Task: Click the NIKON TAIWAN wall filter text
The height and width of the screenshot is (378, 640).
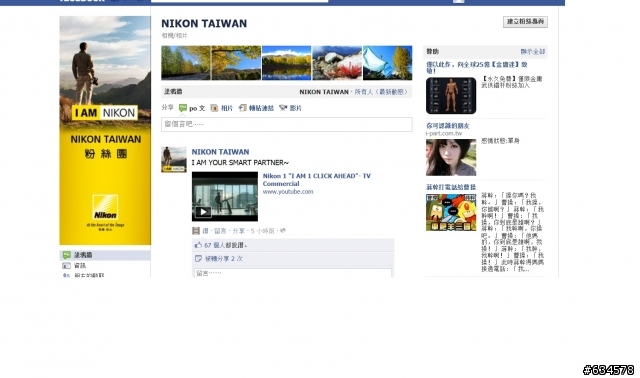Action: pyautogui.click(x=324, y=92)
